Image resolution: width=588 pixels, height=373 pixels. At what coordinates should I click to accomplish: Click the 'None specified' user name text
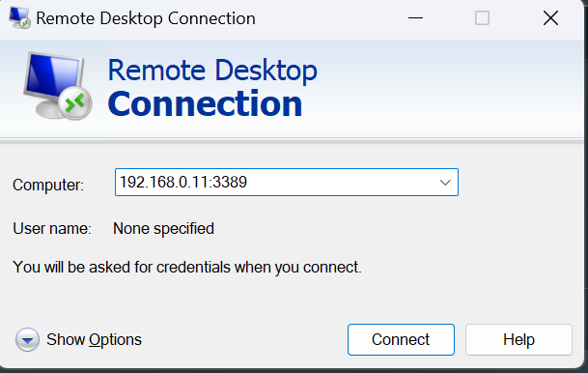pos(163,228)
